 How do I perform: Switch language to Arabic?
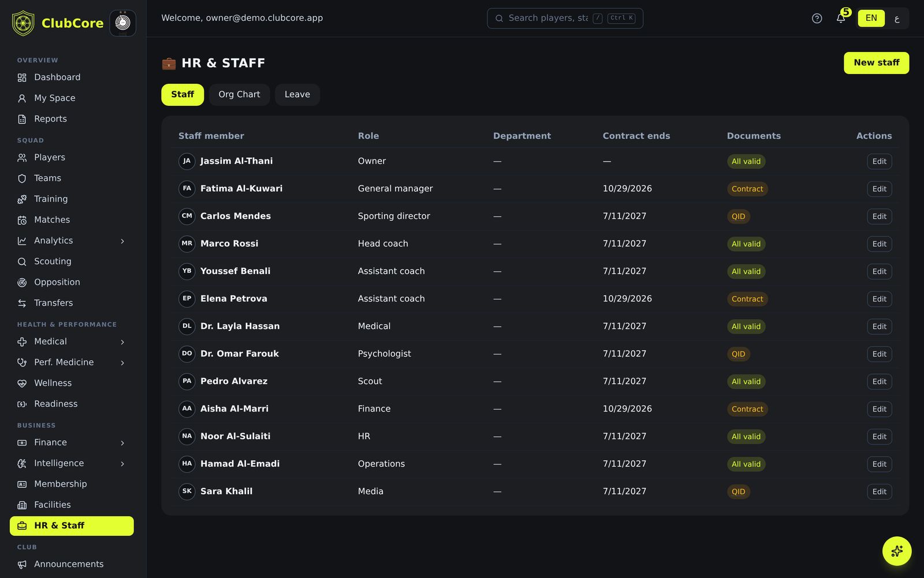[897, 18]
